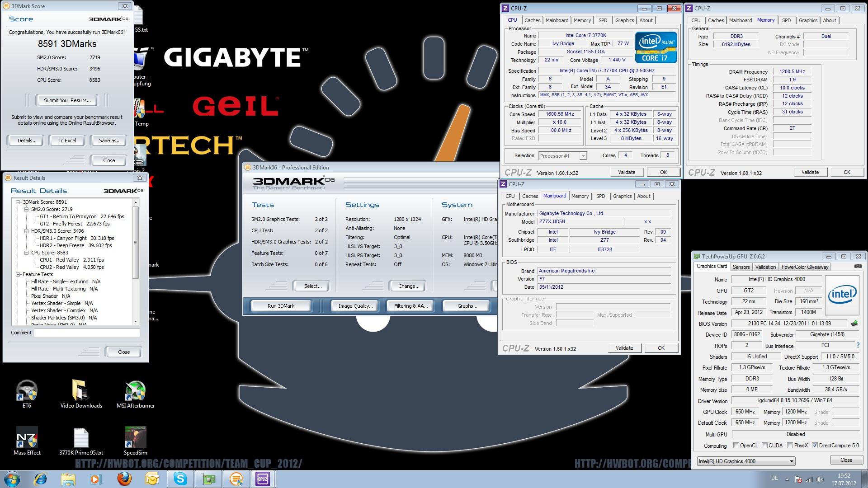Click the Action Center flag tray icon
The image size is (868, 488).
[x=798, y=479]
